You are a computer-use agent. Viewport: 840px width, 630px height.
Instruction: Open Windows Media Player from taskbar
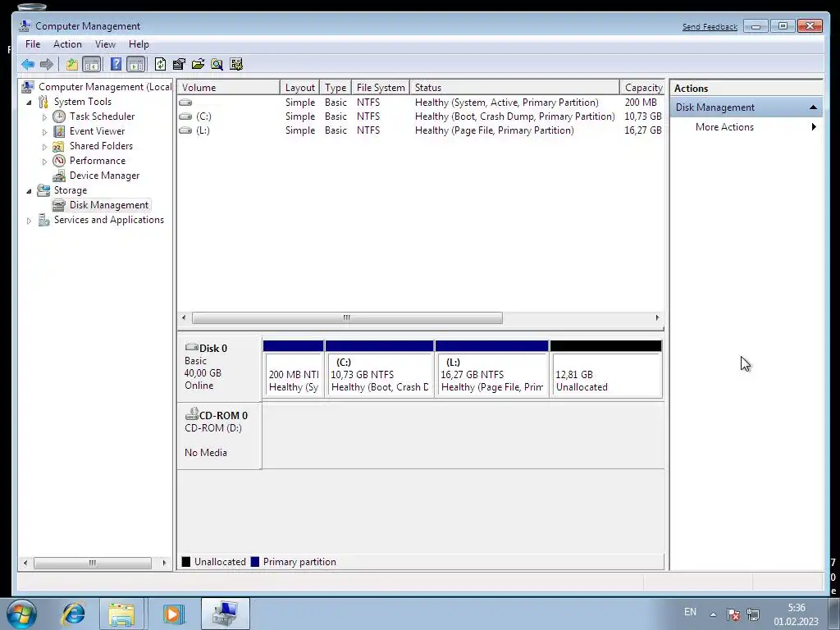[x=172, y=614]
